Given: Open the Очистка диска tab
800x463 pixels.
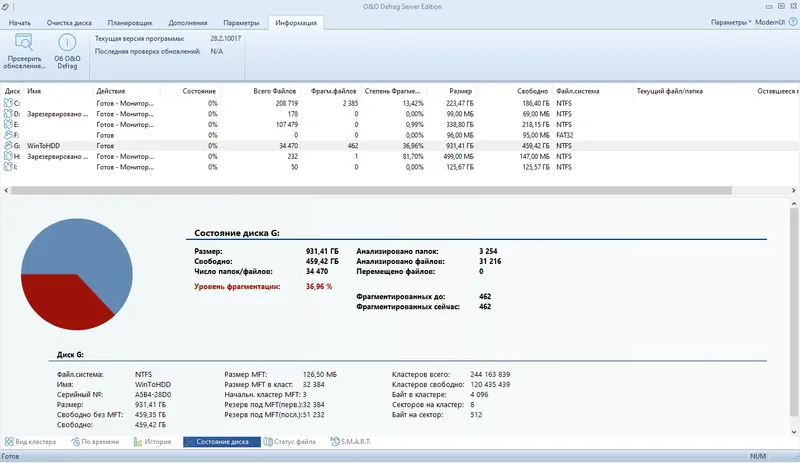Looking at the screenshot, I should pyautogui.click(x=69, y=22).
